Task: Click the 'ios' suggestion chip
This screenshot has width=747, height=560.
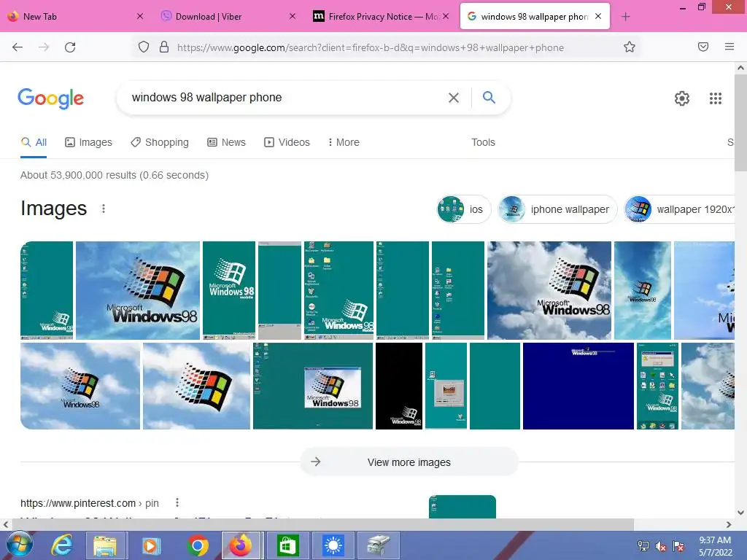Action: tap(463, 209)
